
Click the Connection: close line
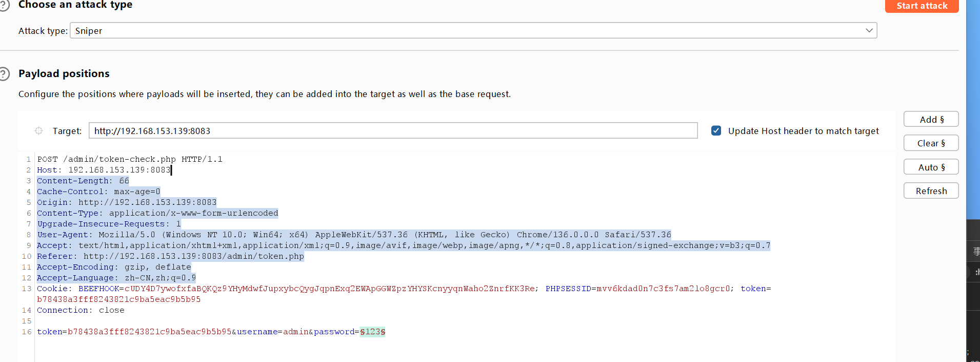(x=81, y=310)
